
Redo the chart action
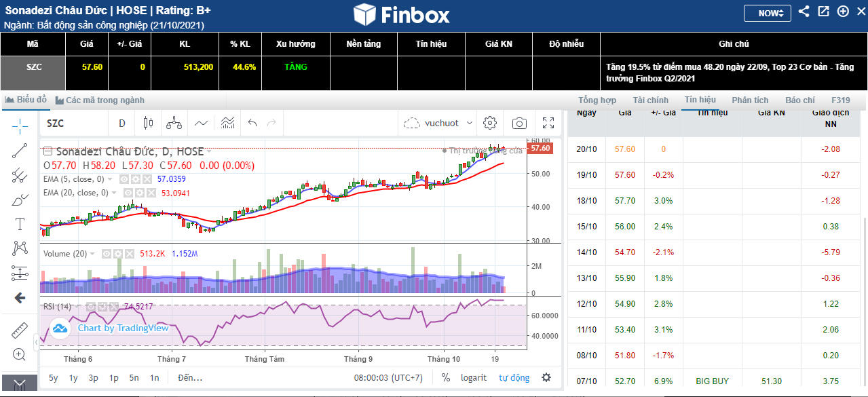271,123
